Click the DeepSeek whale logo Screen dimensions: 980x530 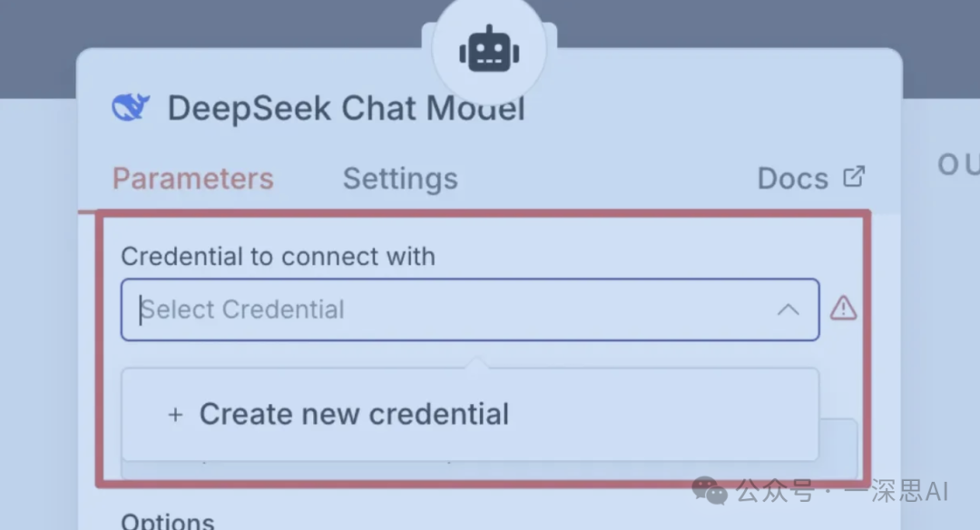(131, 108)
